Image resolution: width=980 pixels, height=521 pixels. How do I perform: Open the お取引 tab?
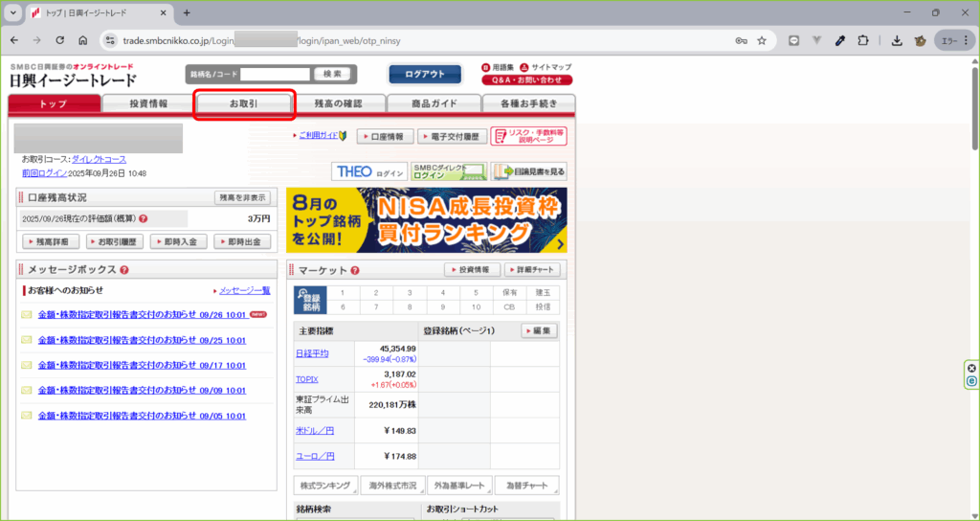pos(243,103)
